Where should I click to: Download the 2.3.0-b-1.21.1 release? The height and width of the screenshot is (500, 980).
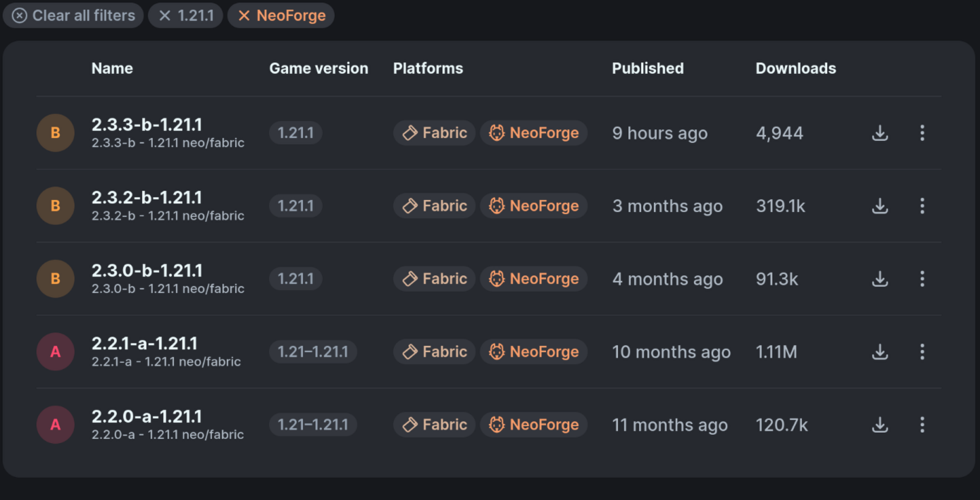pyautogui.click(x=879, y=279)
